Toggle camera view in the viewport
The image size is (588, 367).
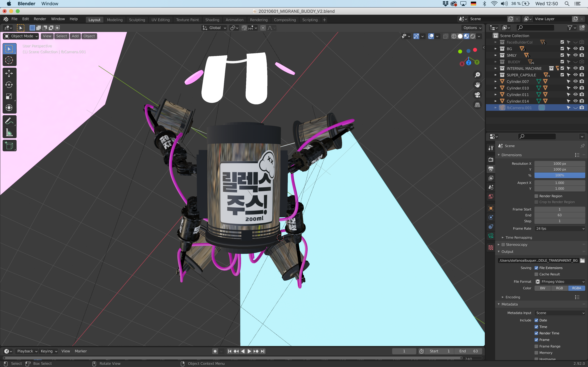point(477,95)
